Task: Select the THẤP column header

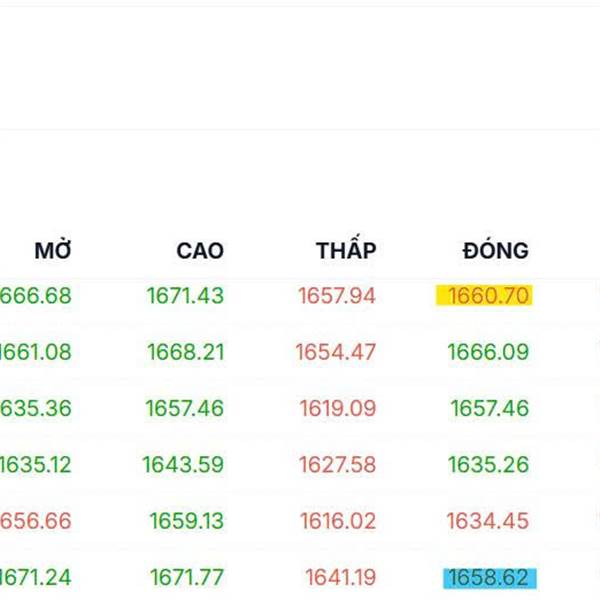Action: 346,250
